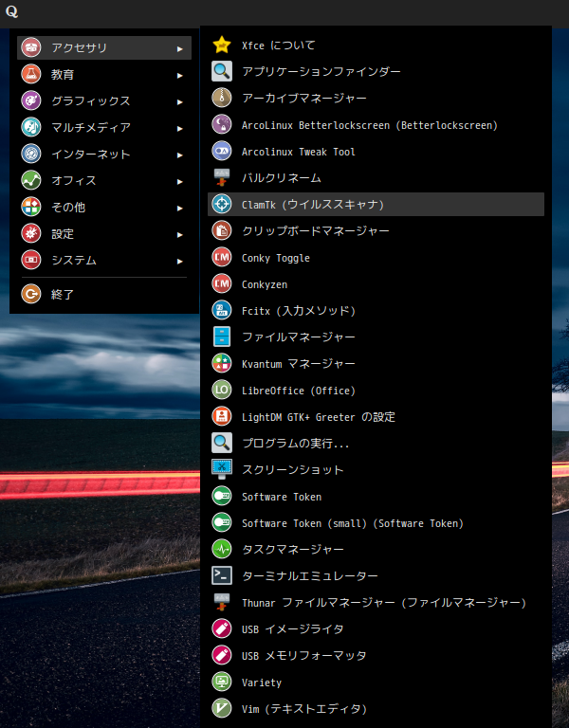
Task: Launch ClamTk virus scanner target icon
Action: point(222,205)
